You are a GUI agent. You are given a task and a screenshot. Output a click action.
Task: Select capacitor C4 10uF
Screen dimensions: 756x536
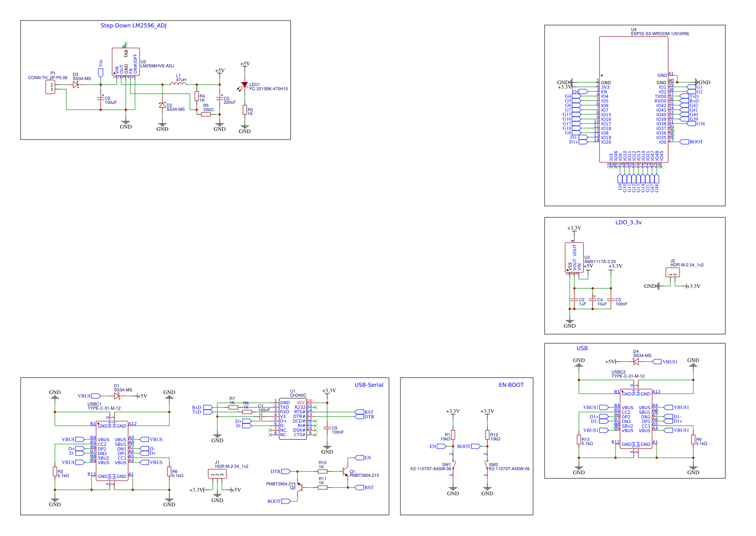point(593,300)
